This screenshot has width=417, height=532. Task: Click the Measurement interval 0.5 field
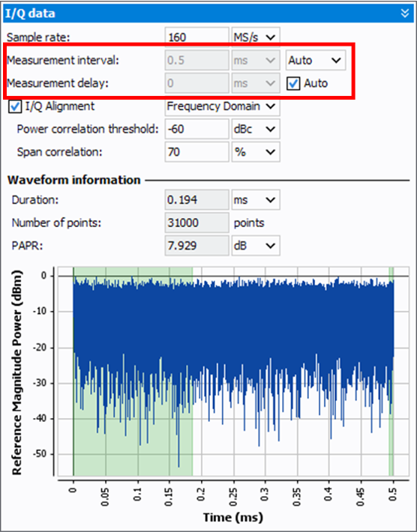(197, 61)
